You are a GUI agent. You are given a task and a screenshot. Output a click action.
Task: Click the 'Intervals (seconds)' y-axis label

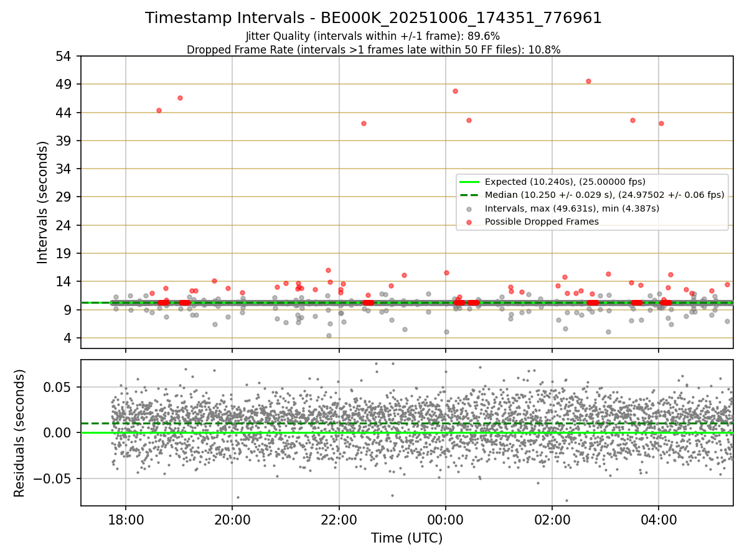43,202
